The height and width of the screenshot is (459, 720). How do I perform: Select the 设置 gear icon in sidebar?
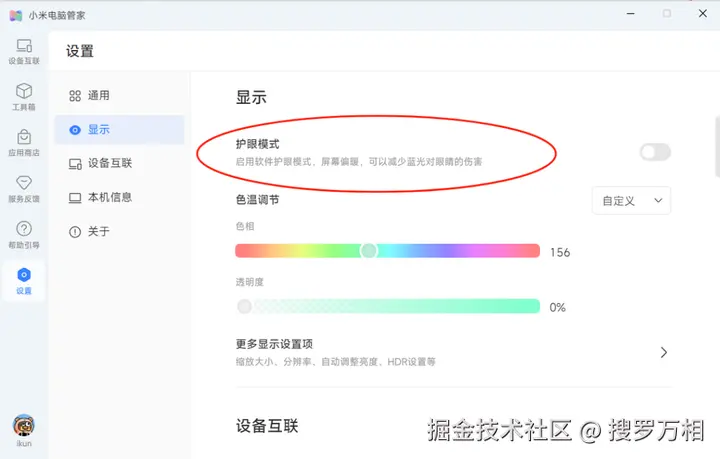coord(24,280)
